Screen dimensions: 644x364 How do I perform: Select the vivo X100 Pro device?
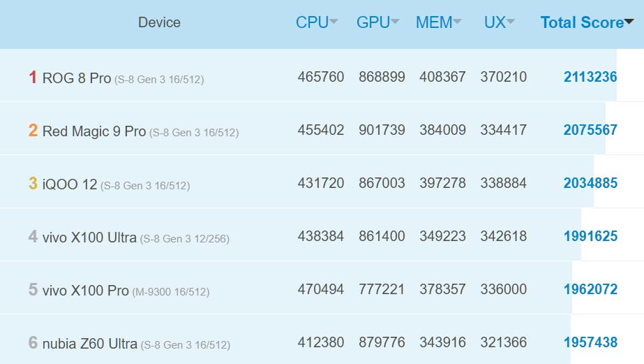[85, 290]
